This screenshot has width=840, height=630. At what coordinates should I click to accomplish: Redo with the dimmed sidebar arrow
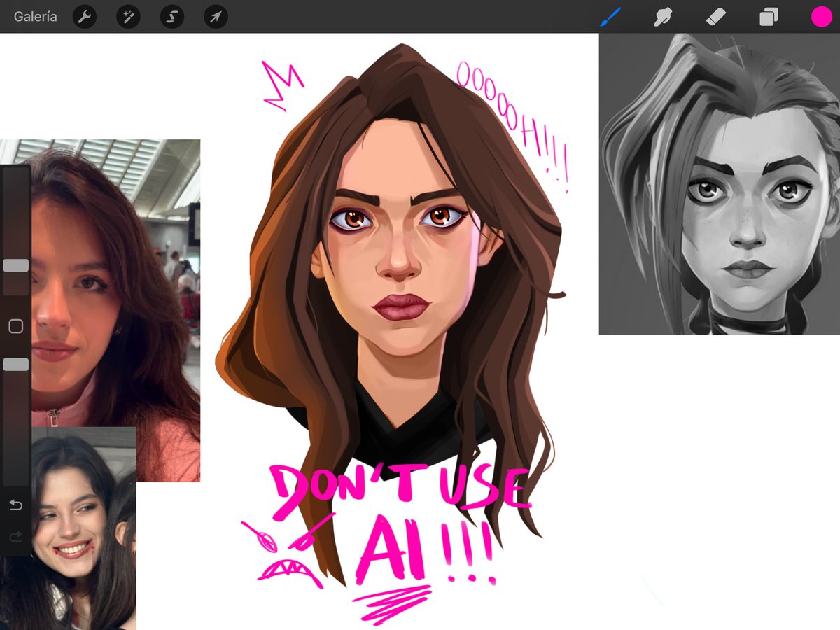[15, 537]
